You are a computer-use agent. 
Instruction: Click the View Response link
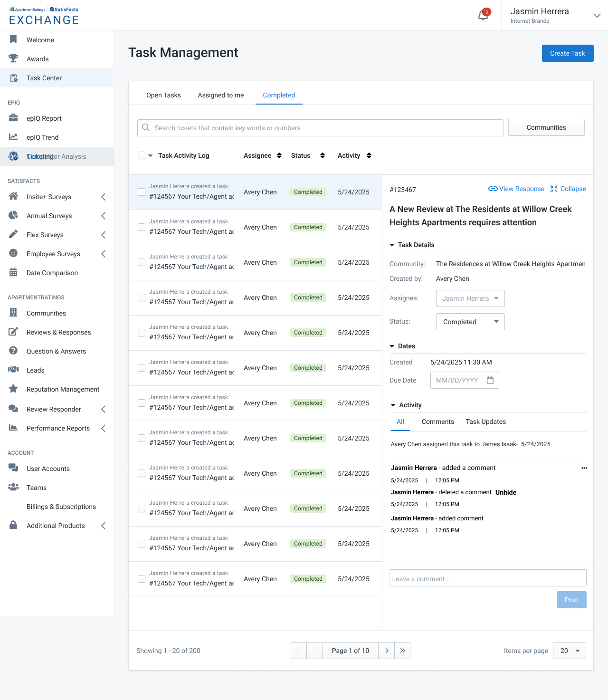pos(522,189)
